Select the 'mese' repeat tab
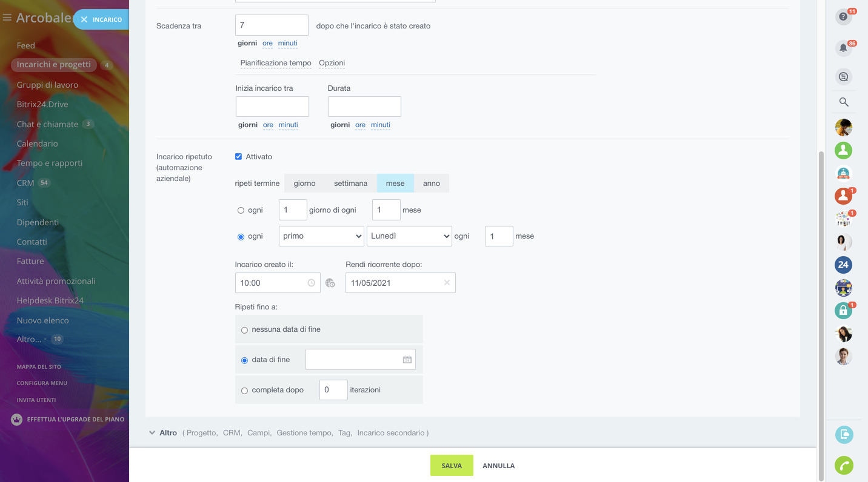 click(395, 183)
